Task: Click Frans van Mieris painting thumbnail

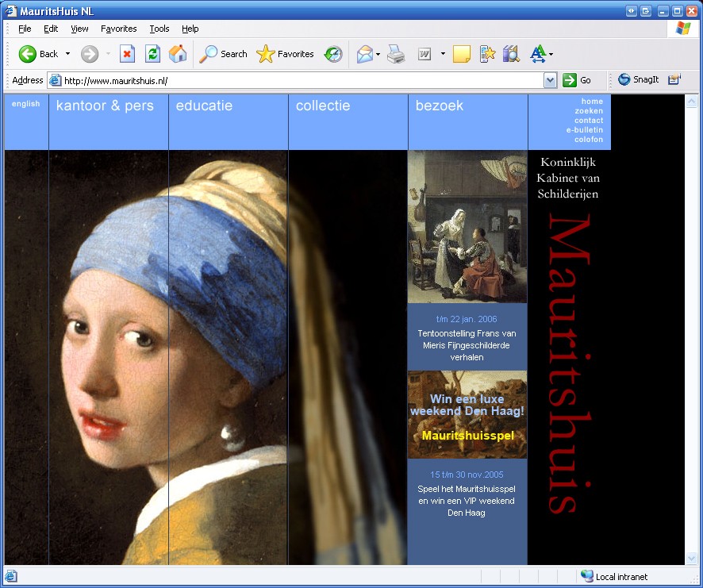Action: click(x=467, y=226)
